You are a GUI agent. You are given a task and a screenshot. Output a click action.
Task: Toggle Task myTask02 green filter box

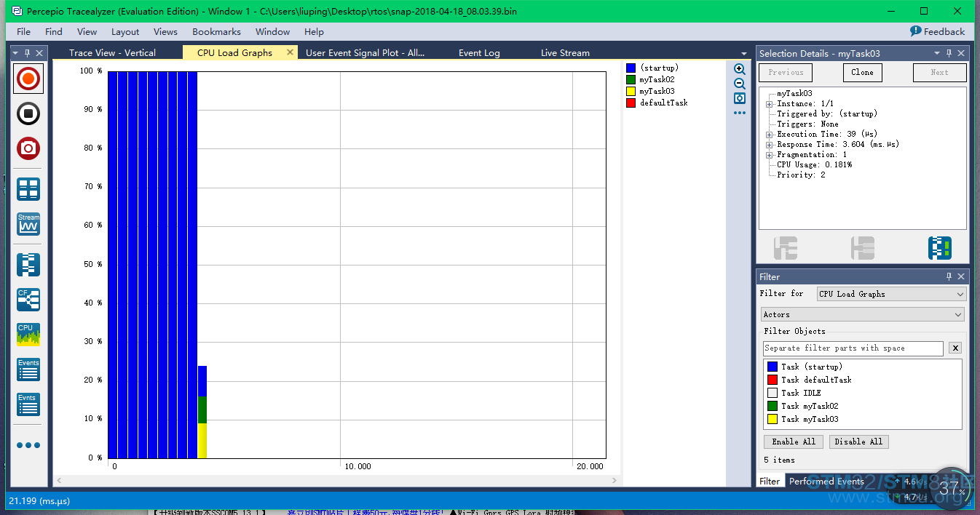click(x=772, y=406)
